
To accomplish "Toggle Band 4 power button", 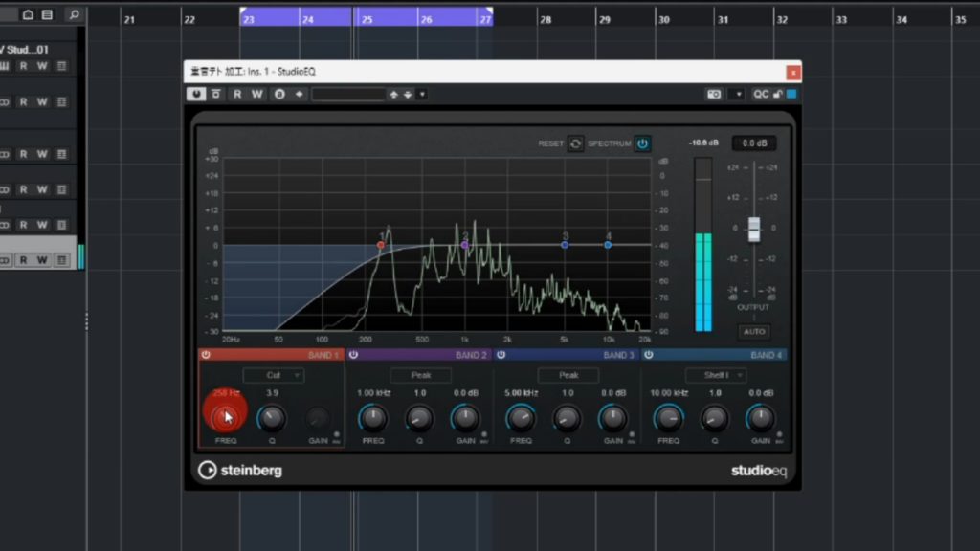I will coord(648,355).
